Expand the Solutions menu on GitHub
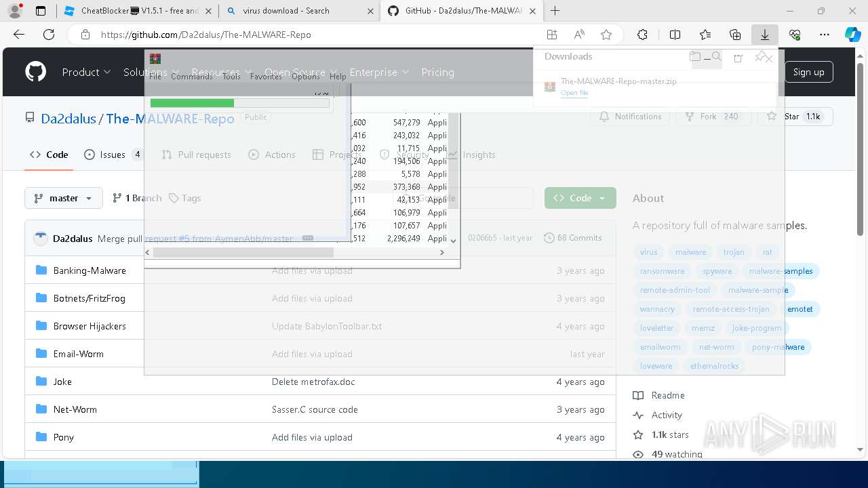Image resolution: width=868 pixels, height=488 pixels. 151,72
